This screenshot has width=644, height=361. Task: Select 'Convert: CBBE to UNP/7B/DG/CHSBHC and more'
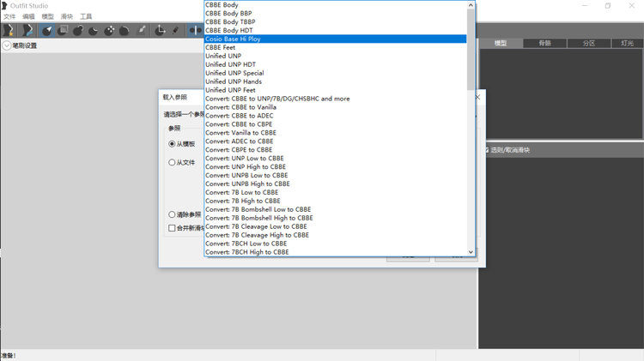336,99
